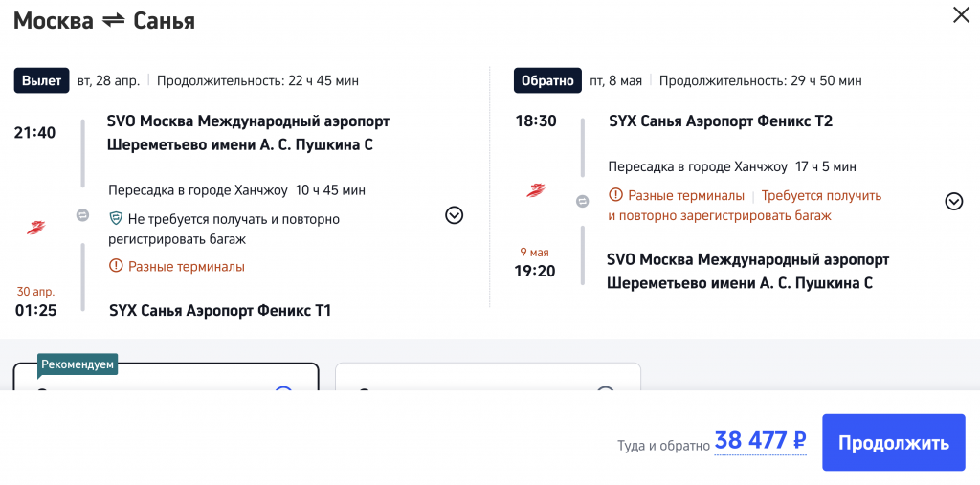This screenshot has width=980, height=485.
Task: Expand return flight segment details
Action: pos(953,201)
